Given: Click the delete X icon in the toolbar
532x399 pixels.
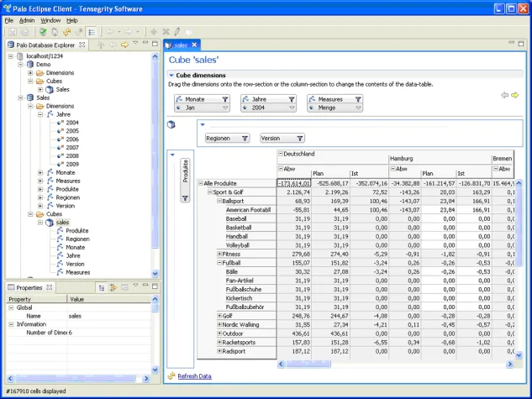Looking at the screenshot, I should pos(166,31).
